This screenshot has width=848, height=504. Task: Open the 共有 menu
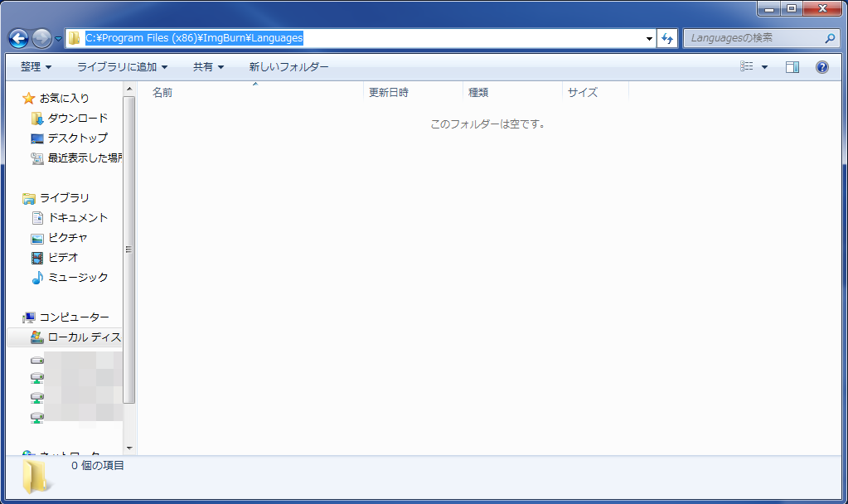(x=208, y=66)
